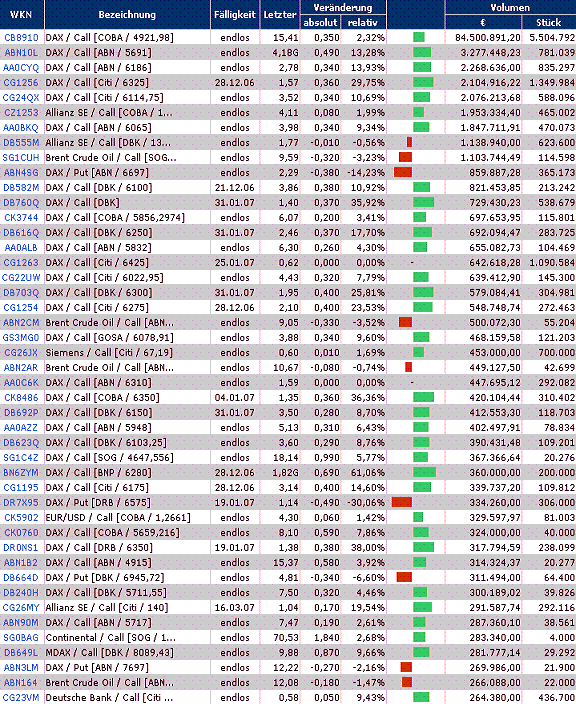Open WKN link SG1CUH
This screenshot has height=704, width=576.
[x=21, y=158]
